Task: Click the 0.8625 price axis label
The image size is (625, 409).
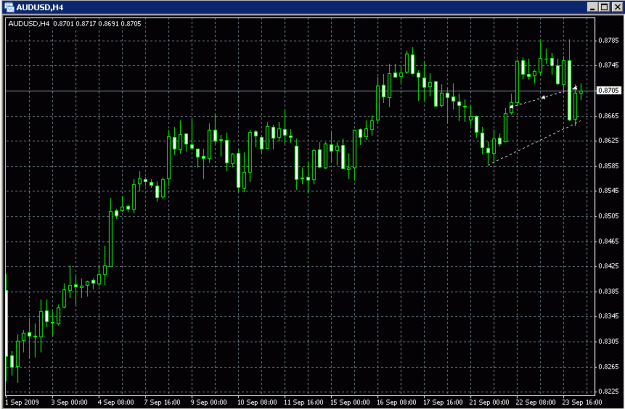Action: point(609,141)
